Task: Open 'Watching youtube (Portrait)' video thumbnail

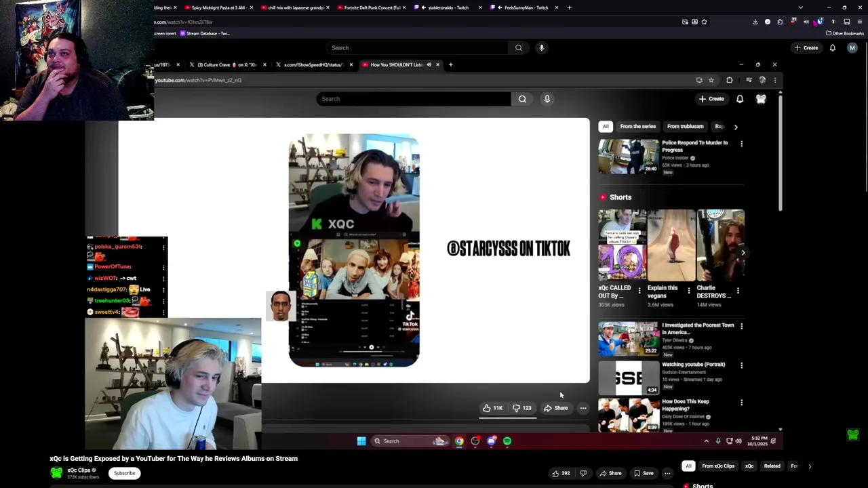Action: coord(628,378)
